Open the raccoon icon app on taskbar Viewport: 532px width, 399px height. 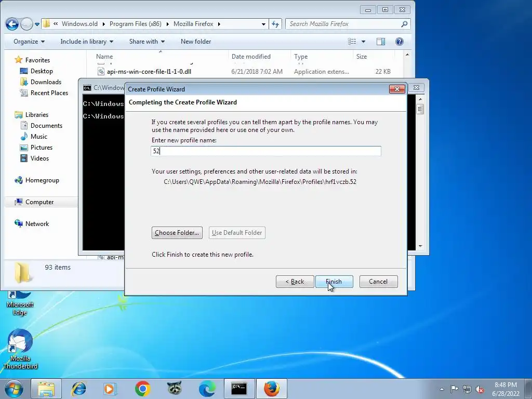(175, 389)
